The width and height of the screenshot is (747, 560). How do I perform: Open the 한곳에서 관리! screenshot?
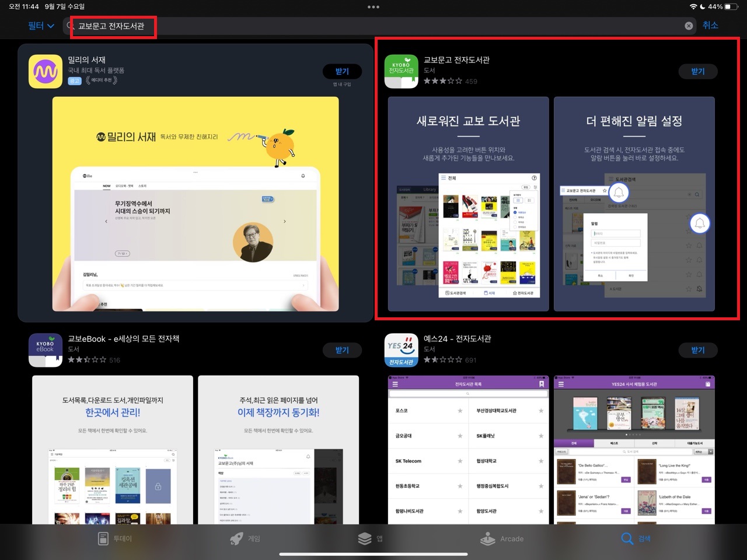pos(113,450)
